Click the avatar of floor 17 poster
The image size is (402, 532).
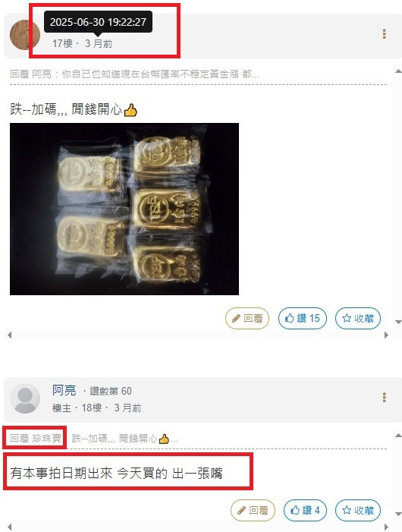(x=25, y=35)
